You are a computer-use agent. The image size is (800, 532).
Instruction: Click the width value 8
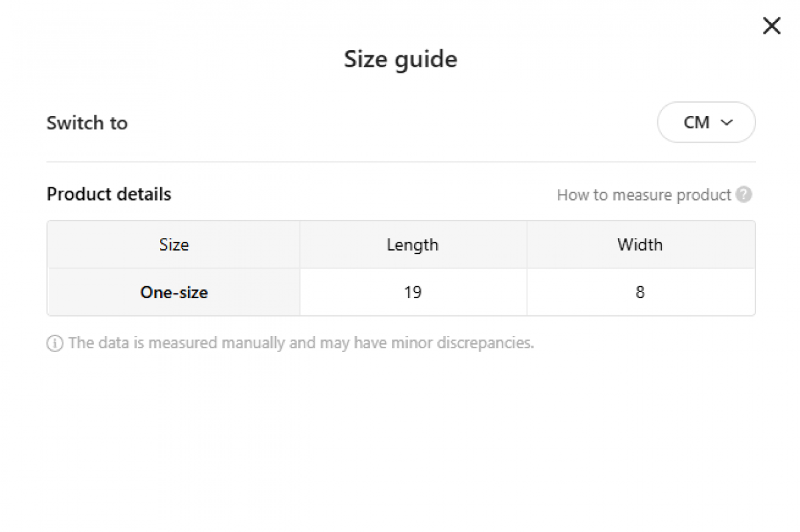tap(640, 292)
